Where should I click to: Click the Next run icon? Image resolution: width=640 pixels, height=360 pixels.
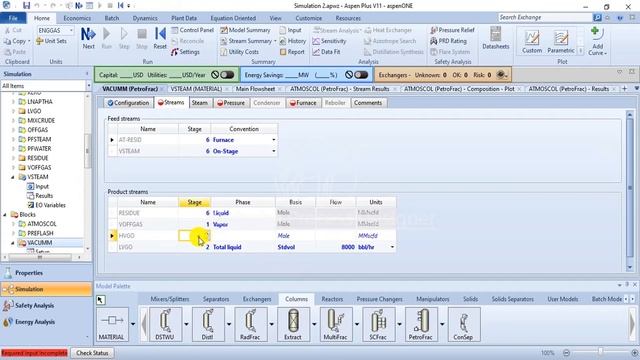[88, 38]
